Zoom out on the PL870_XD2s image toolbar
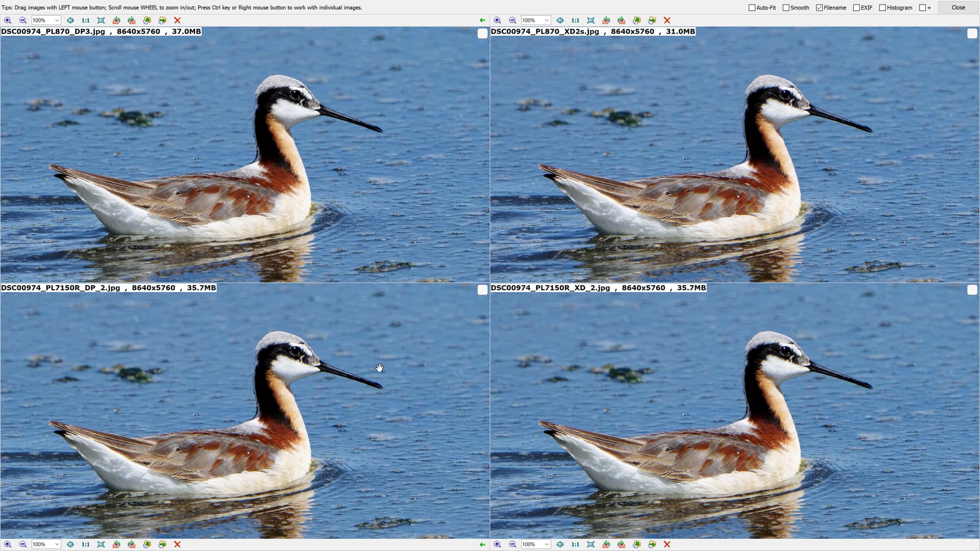980x551 pixels. click(x=513, y=20)
